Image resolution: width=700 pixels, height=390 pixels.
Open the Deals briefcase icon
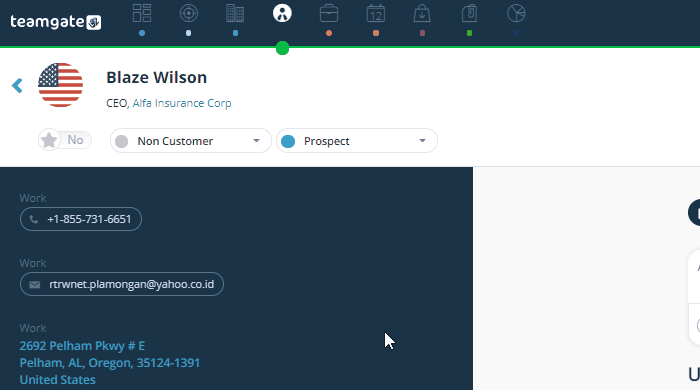click(329, 13)
